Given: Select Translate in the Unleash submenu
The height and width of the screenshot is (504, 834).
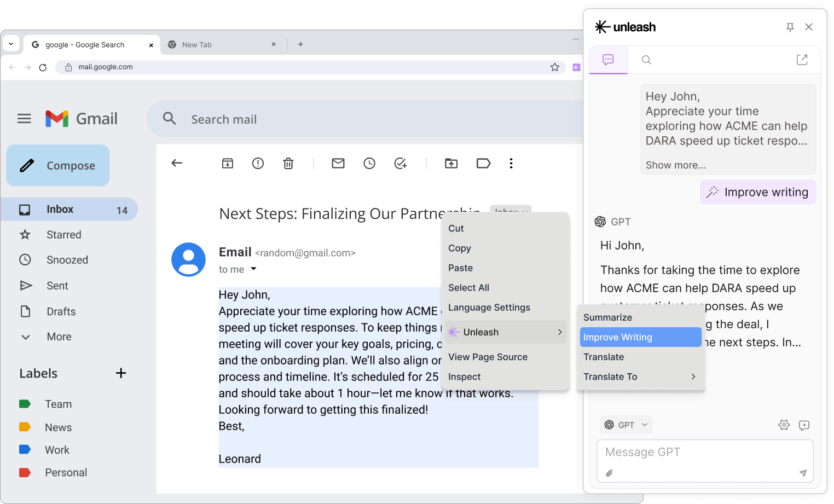Looking at the screenshot, I should (x=640, y=357).
